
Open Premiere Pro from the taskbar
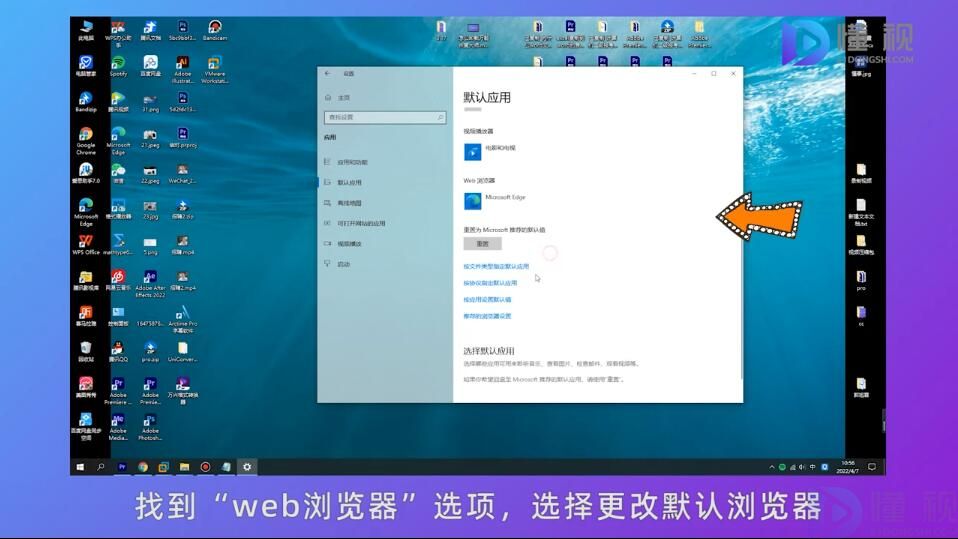click(x=122, y=467)
